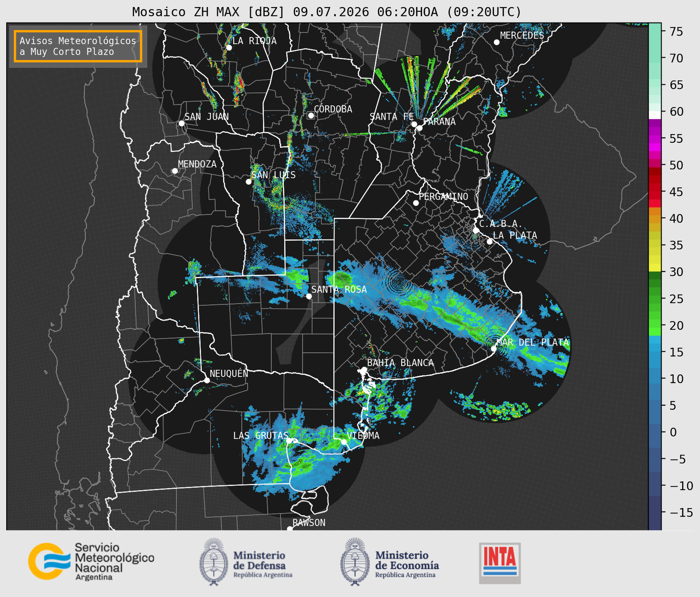Screen dimensions: 700x597
Task: Click the green 20 dBZ legend band
Action: [654, 325]
